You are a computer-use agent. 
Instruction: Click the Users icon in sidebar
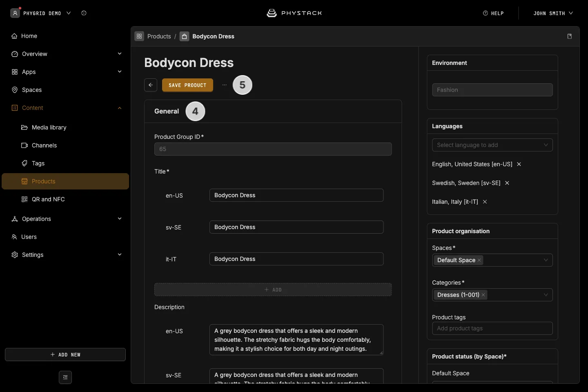pyautogui.click(x=14, y=237)
